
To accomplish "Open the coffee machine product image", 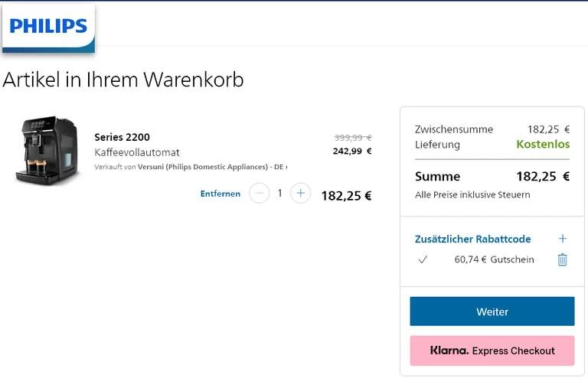I will pos(47,150).
